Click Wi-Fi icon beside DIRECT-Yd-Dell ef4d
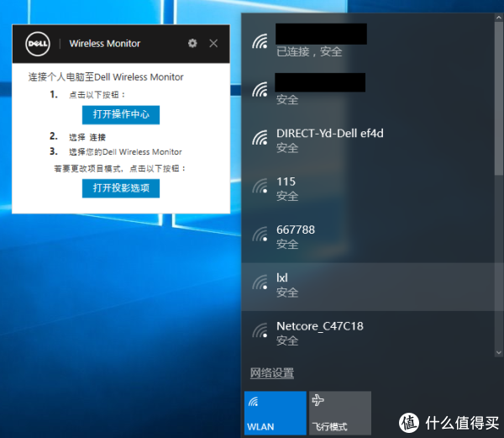504x438 pixels. [260, 138]
